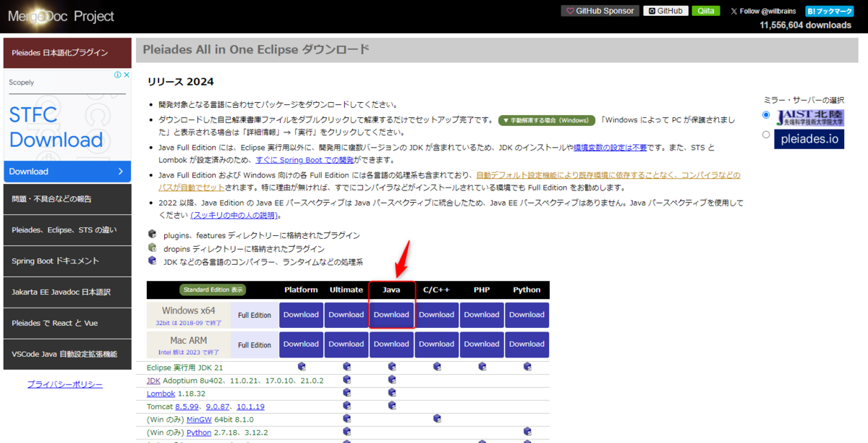Download Windows x64 C/C++ Full Edition
868x443 pixels.
(436, 315)
